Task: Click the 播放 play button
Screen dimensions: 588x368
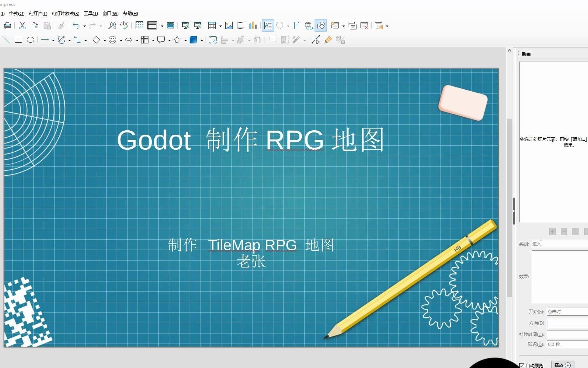Action: click(563, 365)
